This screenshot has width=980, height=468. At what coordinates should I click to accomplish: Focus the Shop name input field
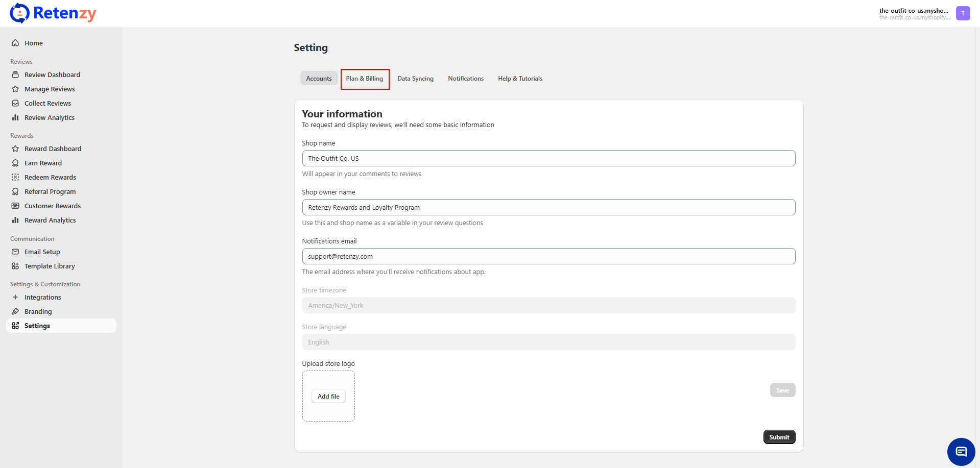548,159
